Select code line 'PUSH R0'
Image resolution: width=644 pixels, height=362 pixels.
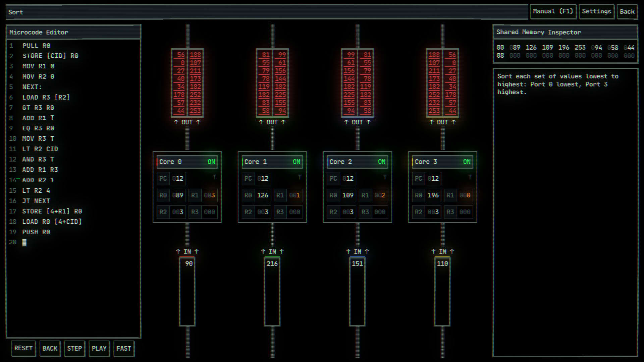(x=36, y=232)
